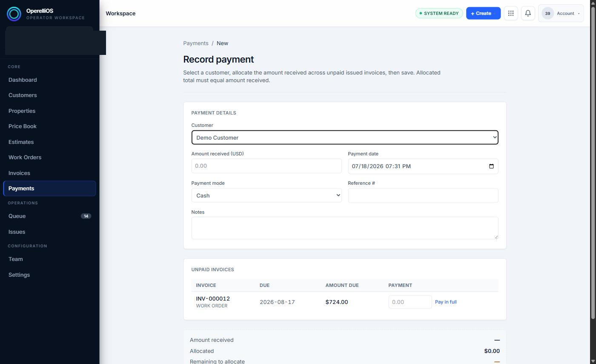Open Work Orders in sidebar

(49, 158)
